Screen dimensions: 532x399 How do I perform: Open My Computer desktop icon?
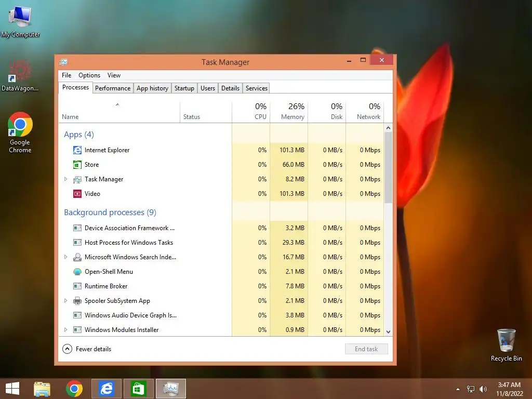click(20, 20)
